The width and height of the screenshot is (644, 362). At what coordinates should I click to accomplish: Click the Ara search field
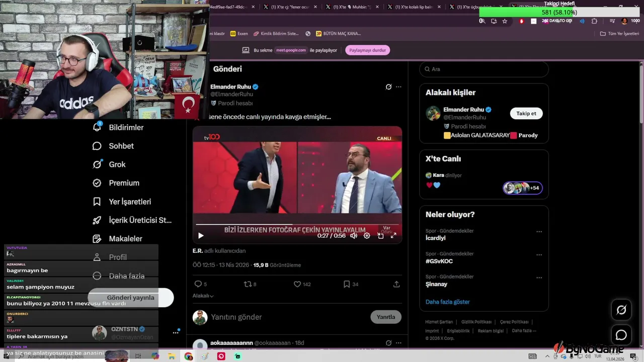click(484, 69)
